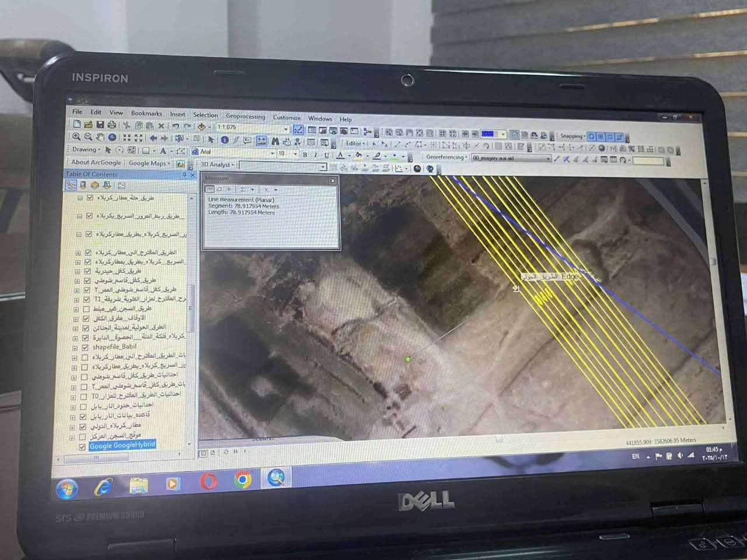Screen dimensions: 747x560
Task: Expand the shapefile_Babil layer tree node
Action: [76, 348]
